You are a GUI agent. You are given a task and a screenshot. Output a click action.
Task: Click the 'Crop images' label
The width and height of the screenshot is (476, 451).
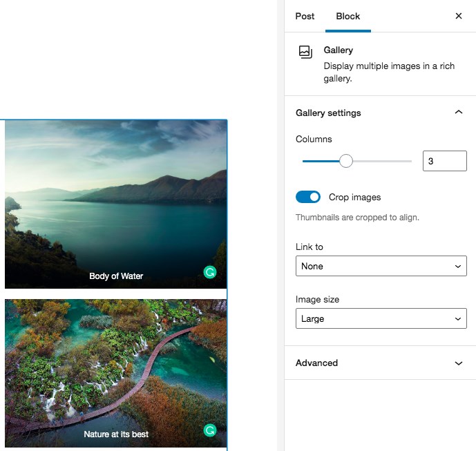tap(354, 198)
